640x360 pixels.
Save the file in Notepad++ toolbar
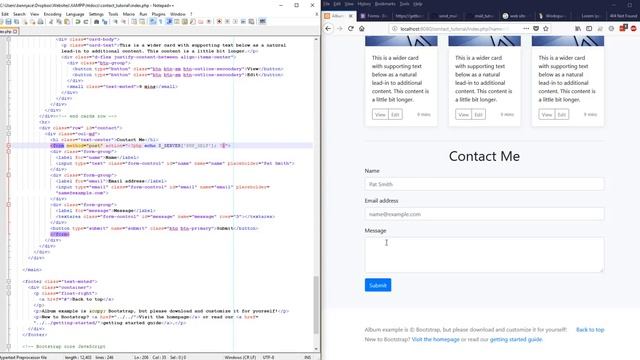(8, 21)
